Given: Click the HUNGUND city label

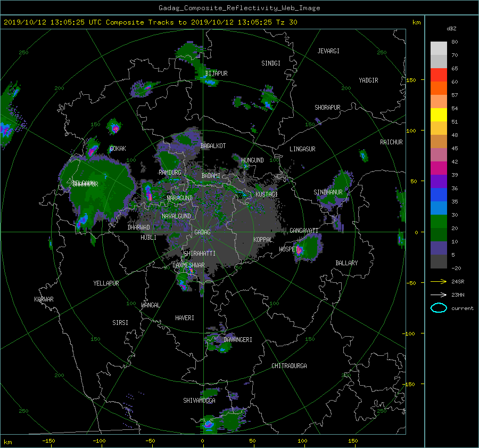Looking at the screenshot, I should point(252,160).
